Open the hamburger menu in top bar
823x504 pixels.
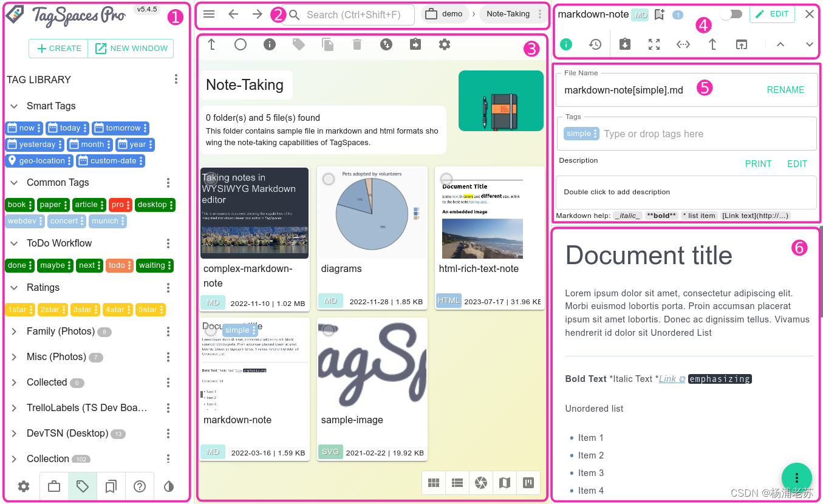tap(209, 14)
